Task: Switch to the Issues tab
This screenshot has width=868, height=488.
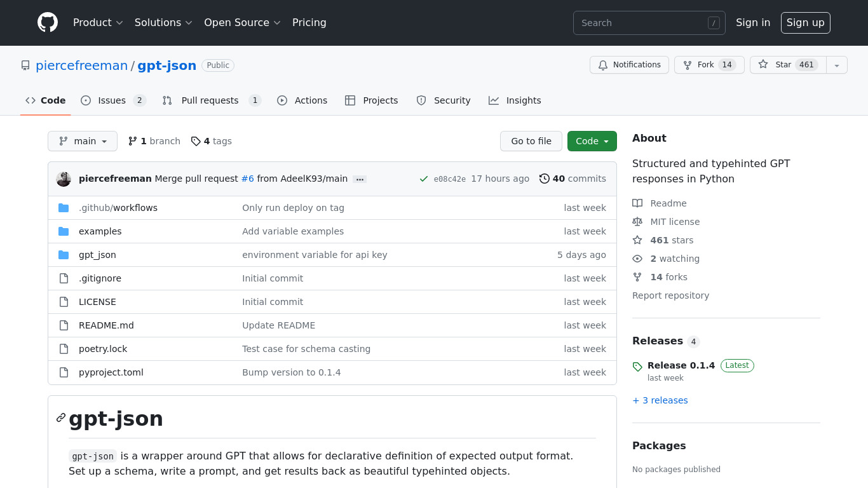Action: pos(114,100)
